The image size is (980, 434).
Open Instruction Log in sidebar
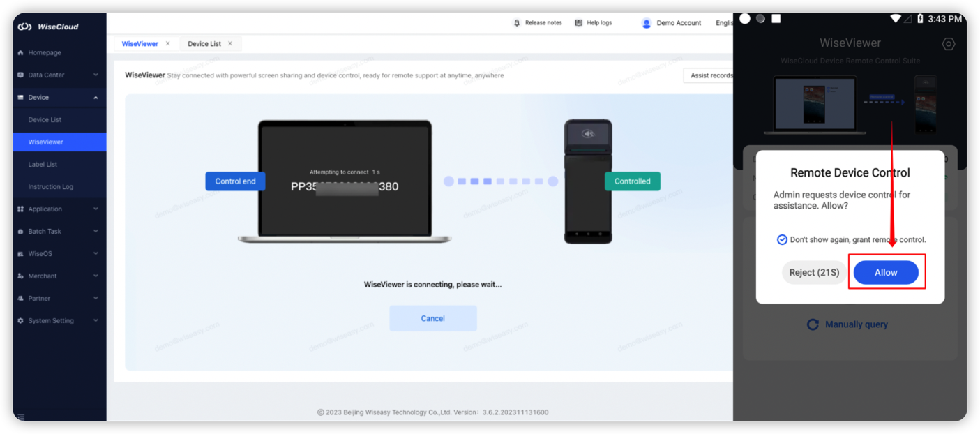coord(50,187)
